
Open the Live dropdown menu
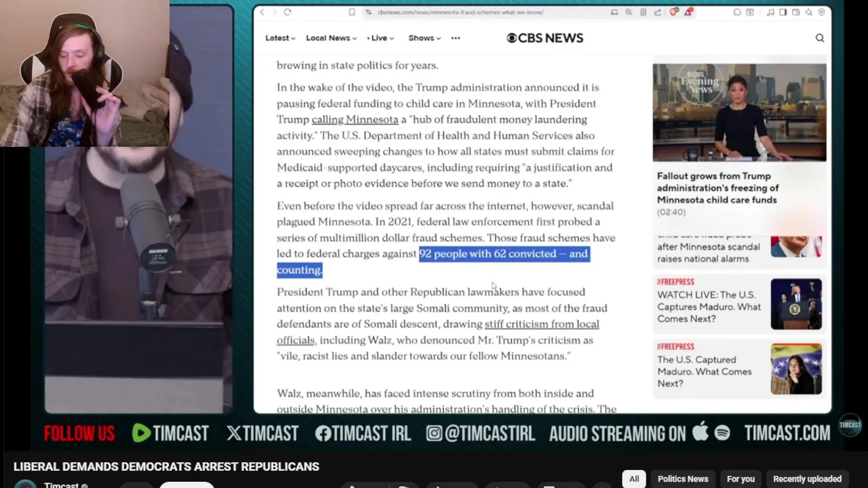click(380, 38)
